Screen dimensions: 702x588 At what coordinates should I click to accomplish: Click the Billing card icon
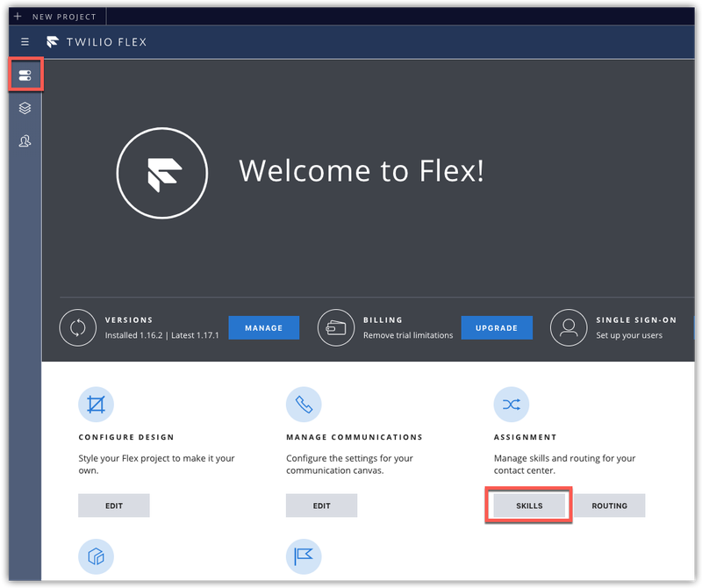pyautogui.click(x=335, y=327)
